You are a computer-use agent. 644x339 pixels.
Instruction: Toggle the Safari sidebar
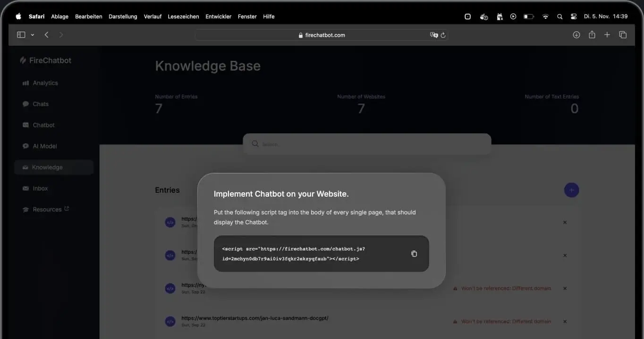click(21, 35)
